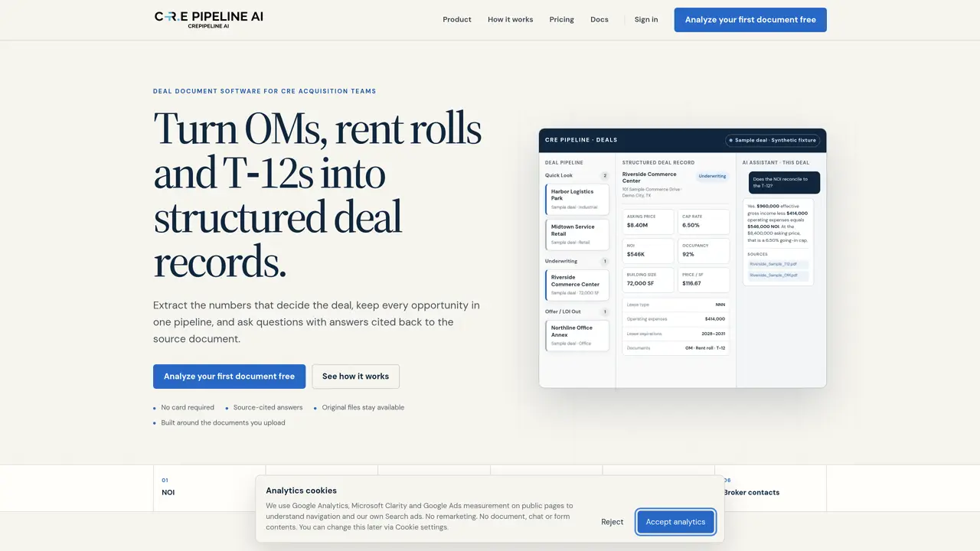Select the Harbor Logistics Park deal card

[577, 200]
